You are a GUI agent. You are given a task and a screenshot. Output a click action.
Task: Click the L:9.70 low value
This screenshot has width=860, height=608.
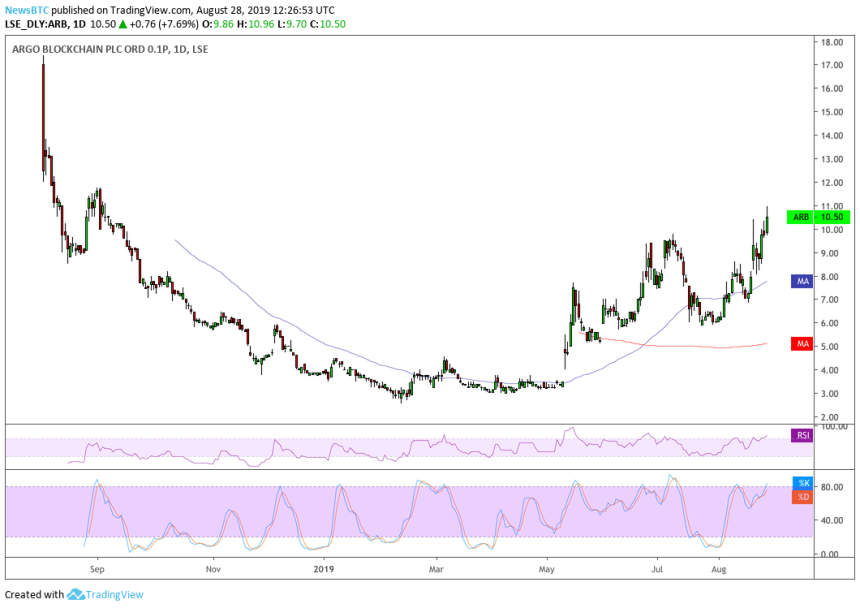coord(292,24)
